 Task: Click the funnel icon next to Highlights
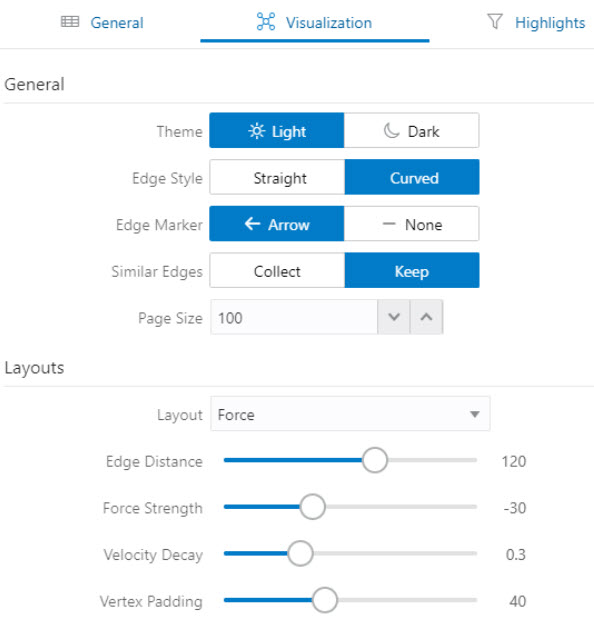(x=495, y=22)
